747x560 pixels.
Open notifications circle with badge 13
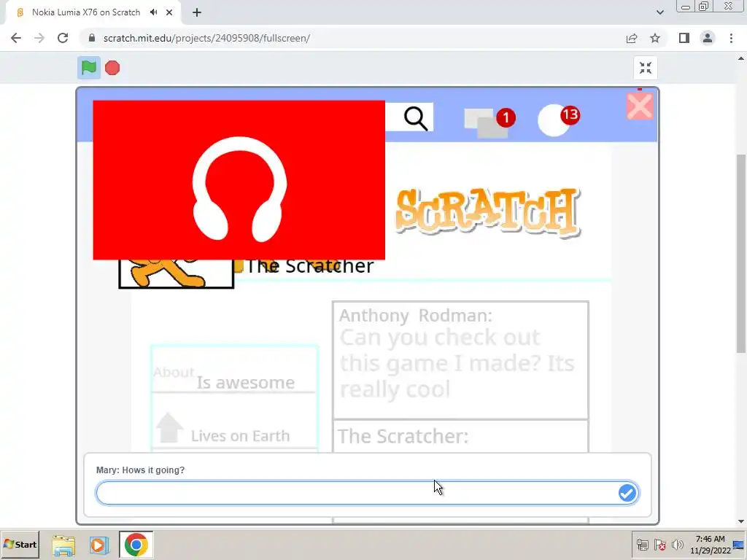pyautogui.click(x=559, y=120)
